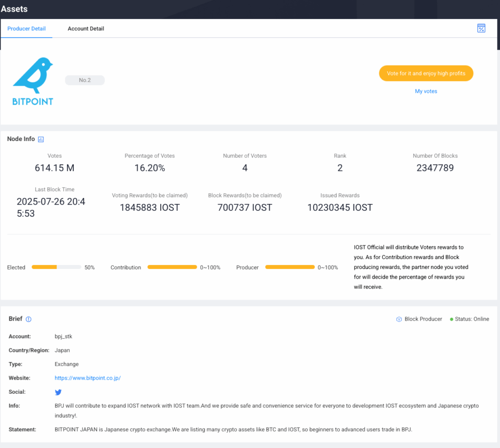Image resolution: width=500 pixels, height=448 pixels.
Task: Click the Brief section heading
Action: (x=15, y=319)
